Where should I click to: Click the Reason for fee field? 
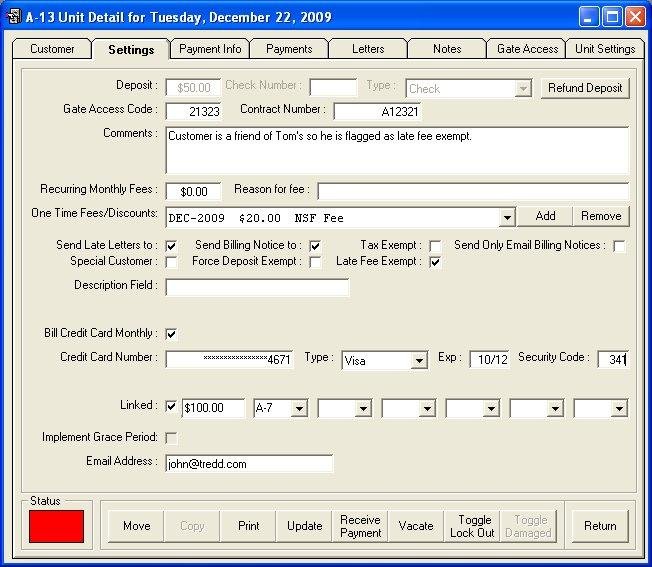point(473,192)
